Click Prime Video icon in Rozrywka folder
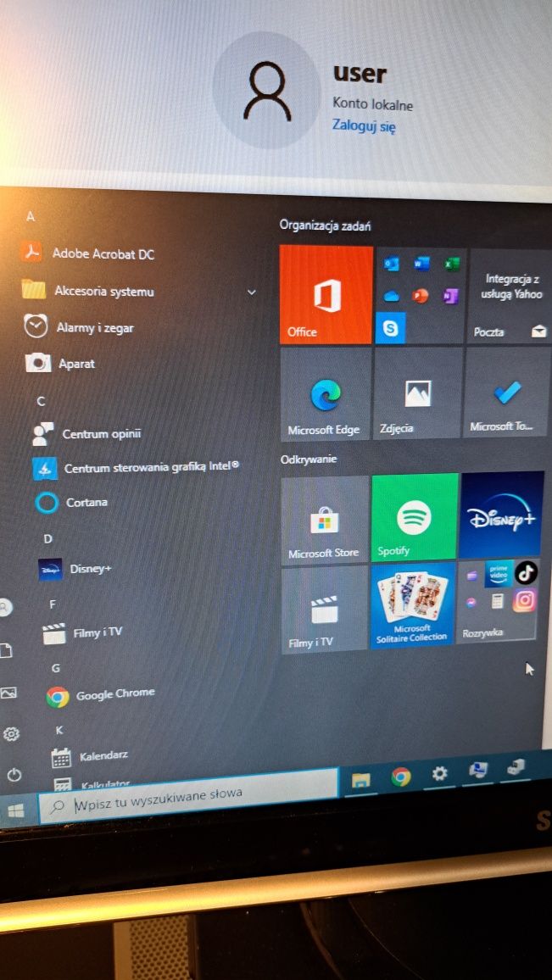 point(499,574)
